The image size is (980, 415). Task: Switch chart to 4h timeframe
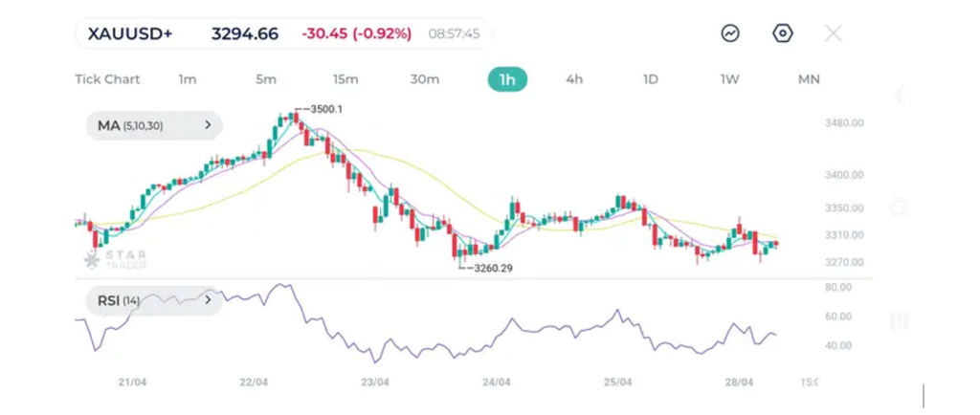coord(574,79)
